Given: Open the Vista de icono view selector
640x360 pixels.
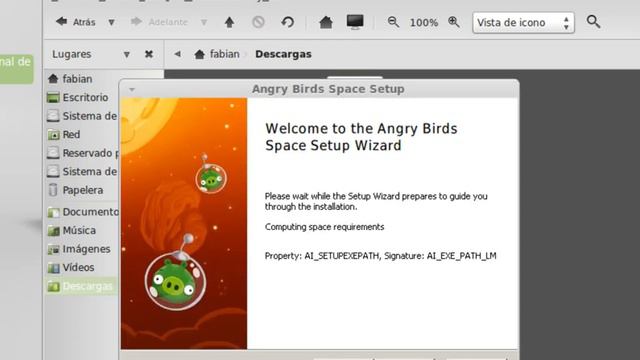Looking at the screenshot, I should [523, 22].
